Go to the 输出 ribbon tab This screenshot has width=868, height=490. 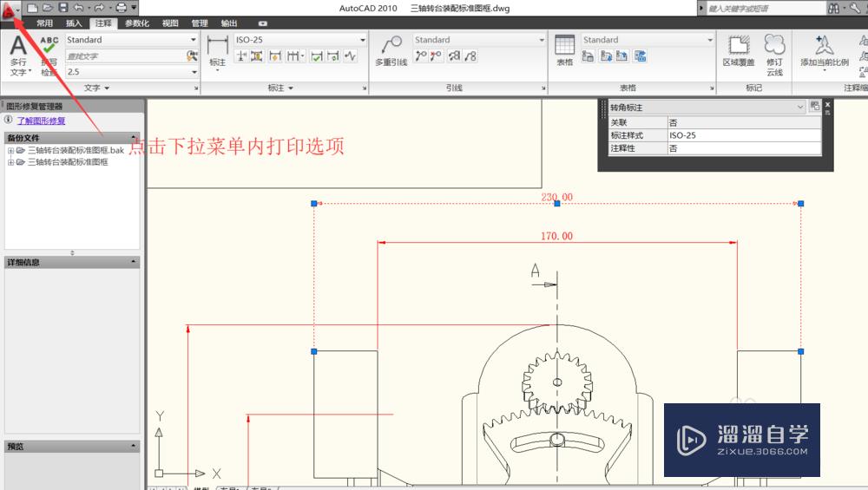[x=228, y=23]
